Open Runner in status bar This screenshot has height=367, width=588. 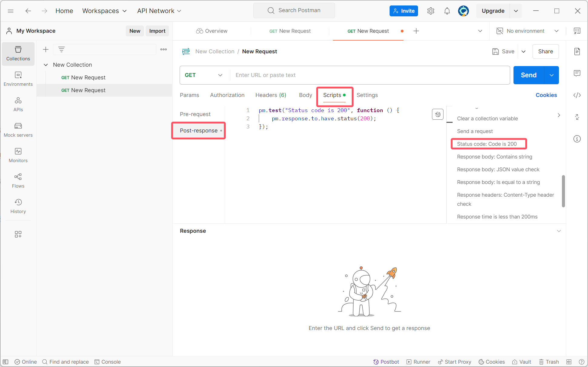[x=418, y=362]
